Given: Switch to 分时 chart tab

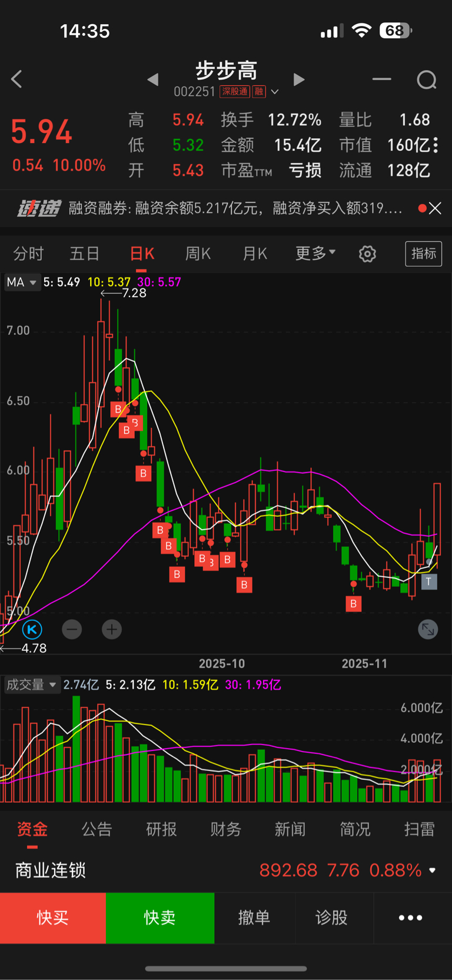Looking at the screenshot, I should 28,254.
